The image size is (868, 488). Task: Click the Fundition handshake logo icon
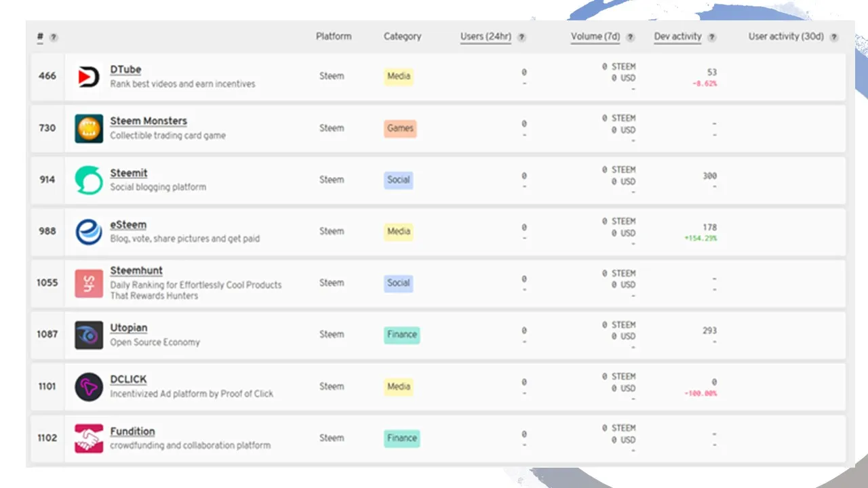pyautogui.click(x=89, y=438)
